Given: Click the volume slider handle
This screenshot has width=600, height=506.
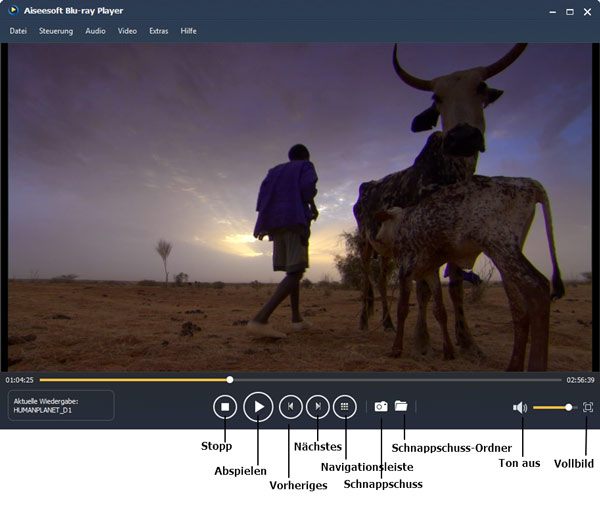Looking at the screenshot, I should [569, 407].
